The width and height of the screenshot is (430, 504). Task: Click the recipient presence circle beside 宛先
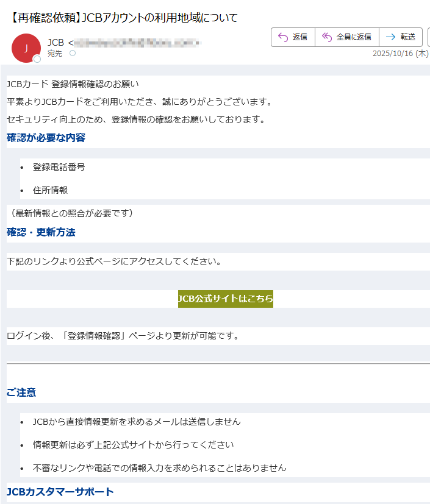tap(73, 53)
